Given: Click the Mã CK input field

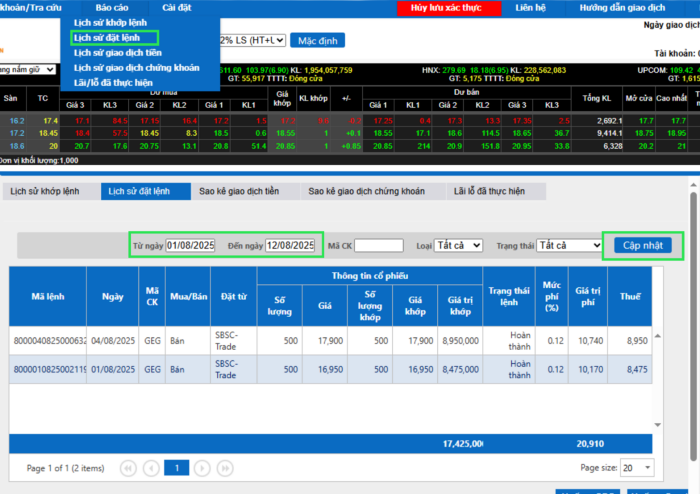Looking at the screenshot, I should pyautogui.click(x=379, y=245).
